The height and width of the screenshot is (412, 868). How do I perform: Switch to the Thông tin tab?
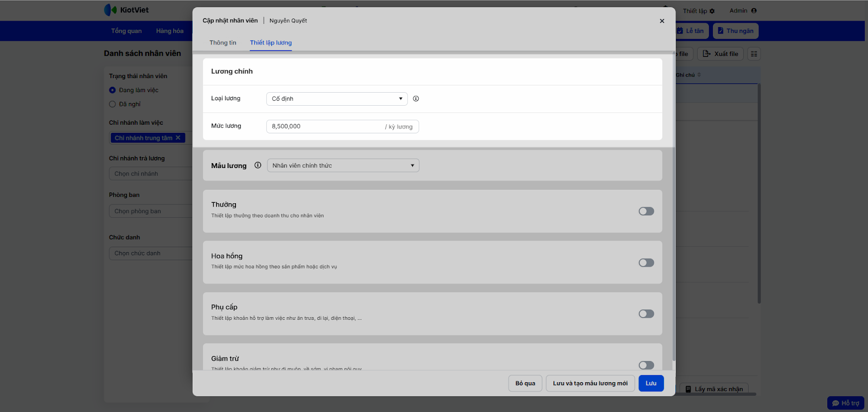coord(223,43)
